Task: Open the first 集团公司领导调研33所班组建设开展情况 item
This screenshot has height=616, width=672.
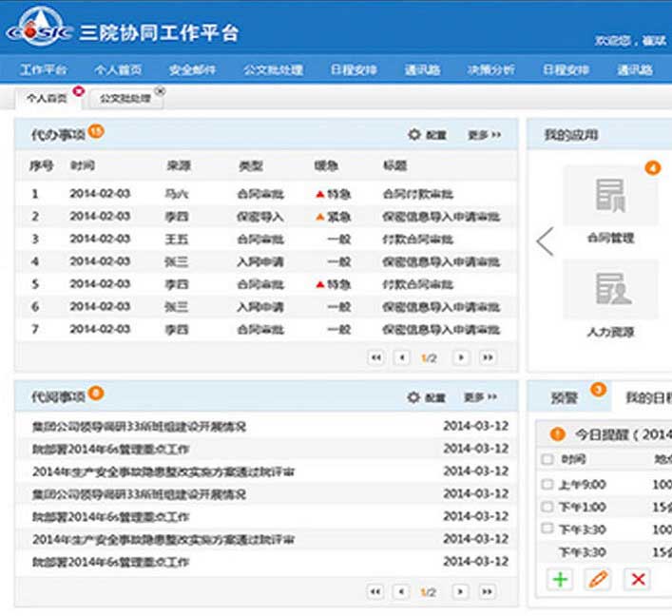Action: (x=139, y=427)
